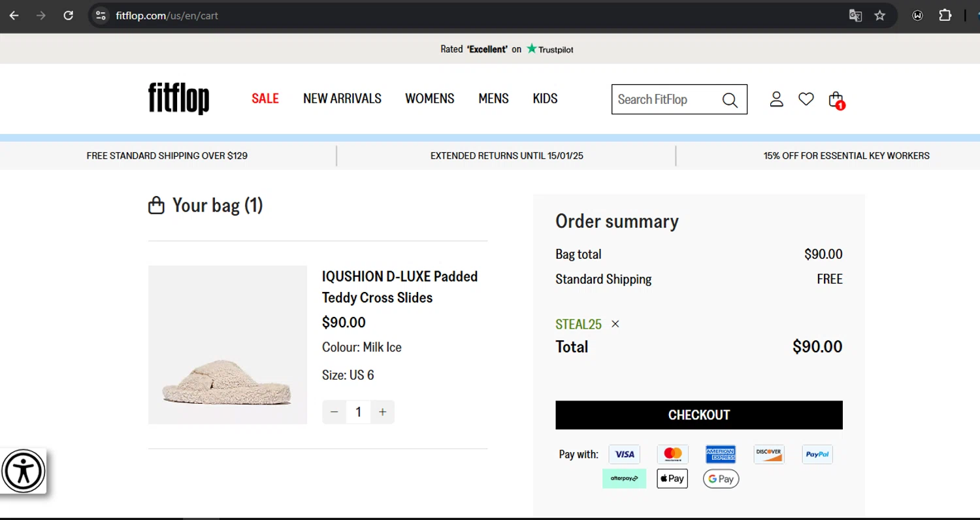Click the teddy cross slides product image
This screenshot has width=980, height=520.
(x=227, y=345)
